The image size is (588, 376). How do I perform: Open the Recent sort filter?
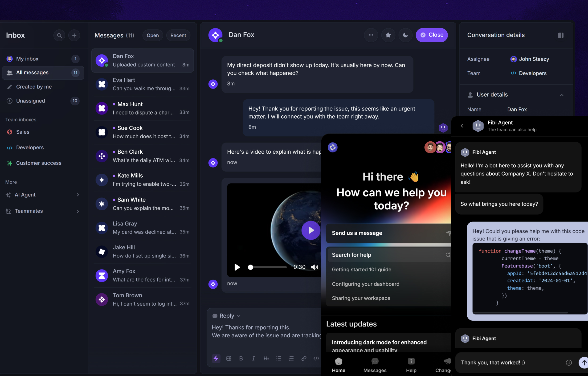tap(178, 35)
